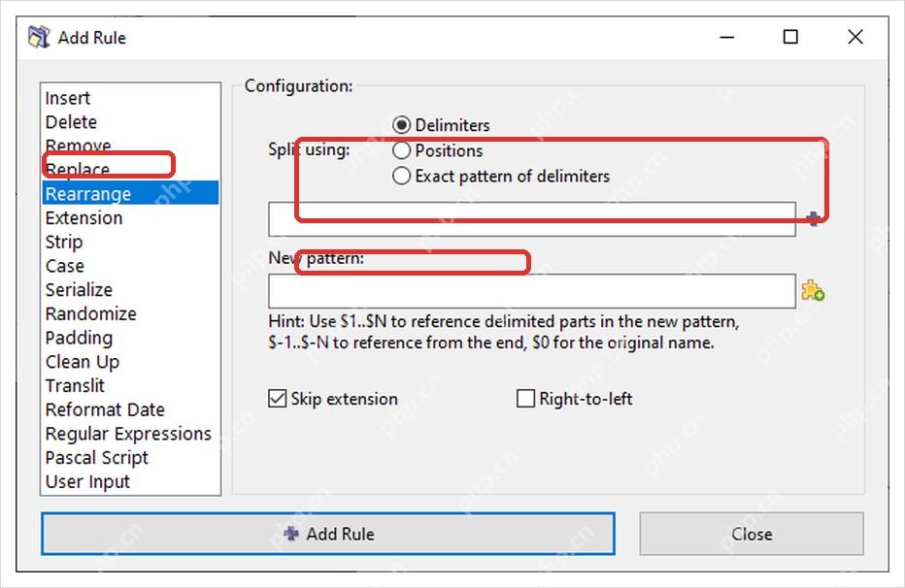Select the Serialize rule
905x588 pixels.
130,289
